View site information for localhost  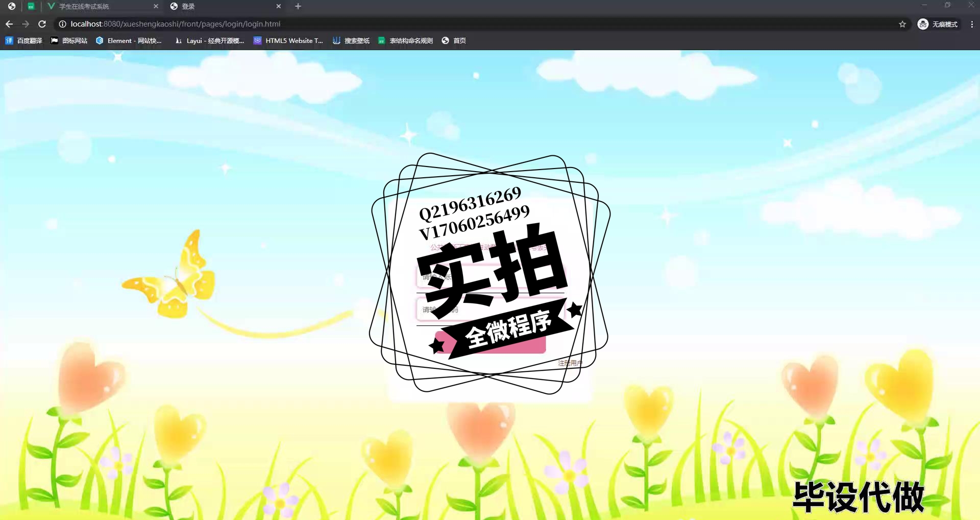(62, 24)
